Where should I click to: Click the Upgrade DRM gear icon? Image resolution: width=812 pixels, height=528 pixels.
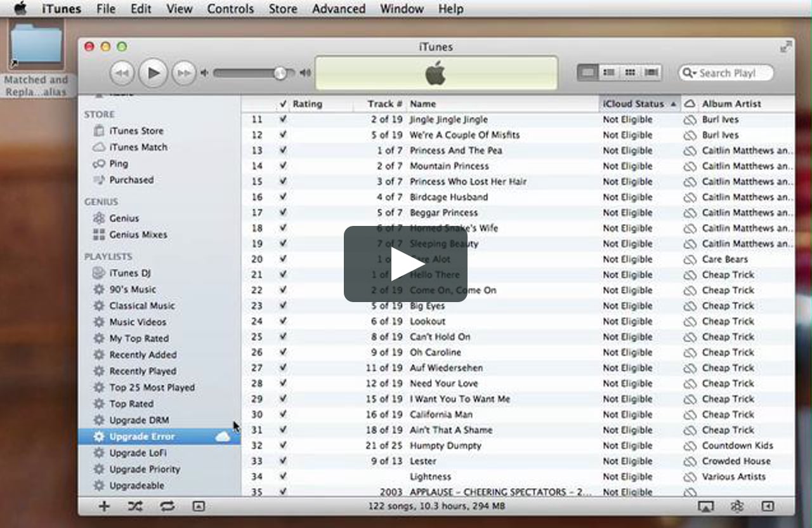point(99,420)
